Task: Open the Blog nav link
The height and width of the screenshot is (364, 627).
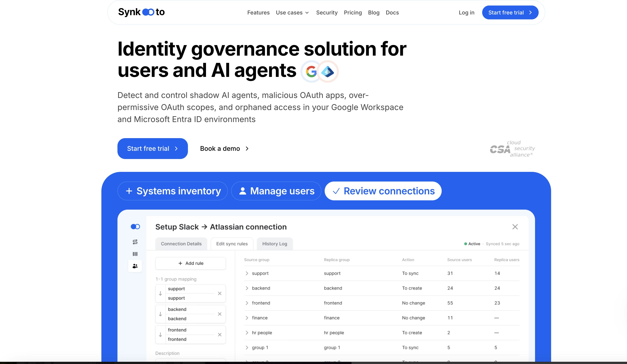Action: pos(374,13)
